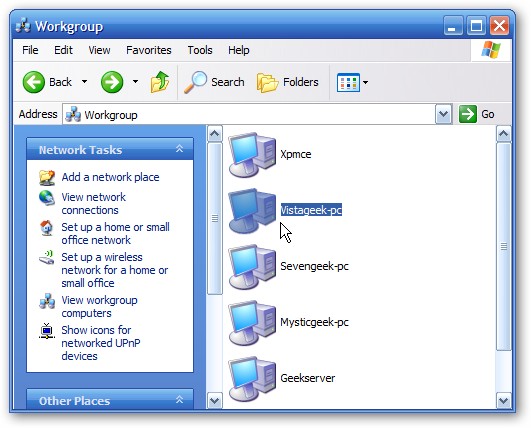531x428 pixels.
Task: Expand the Address bar dropdown
Action: pos(443,114)
